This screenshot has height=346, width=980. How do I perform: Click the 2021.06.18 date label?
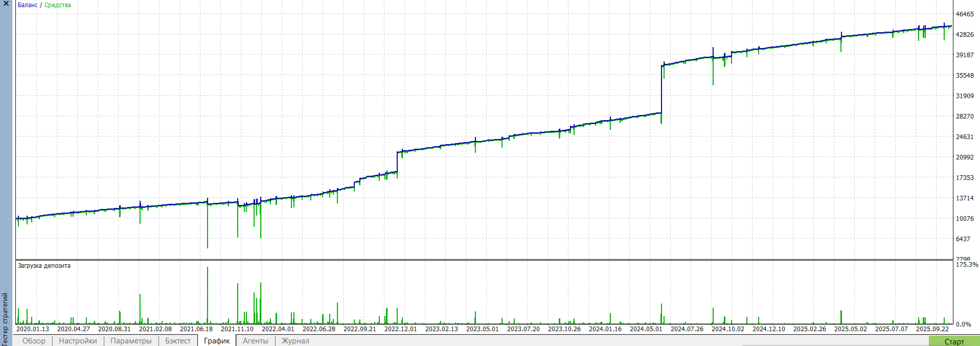(x=196, y=329)
